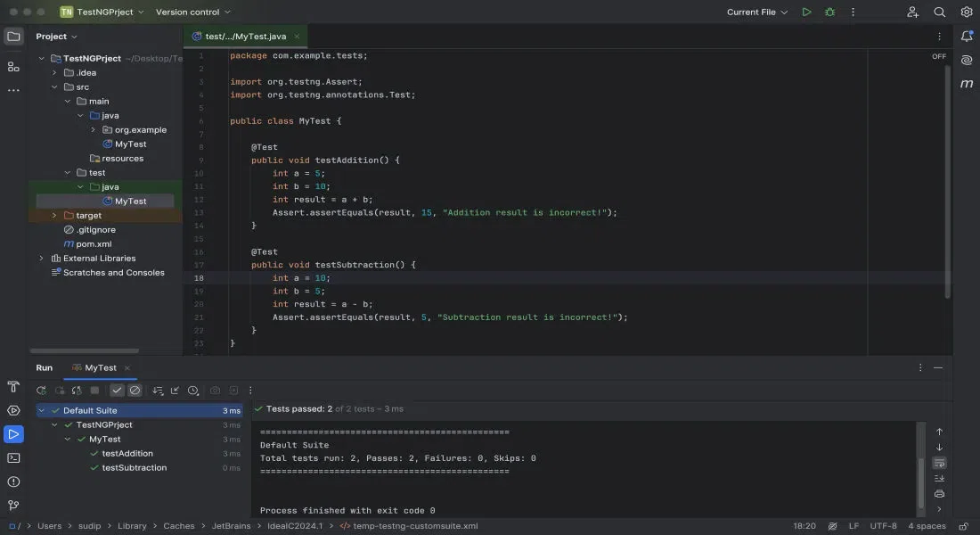Open Notifications bell icon
Image resolution: width=980 pixels, height=535 pixels.
click(x=967, y=37)
